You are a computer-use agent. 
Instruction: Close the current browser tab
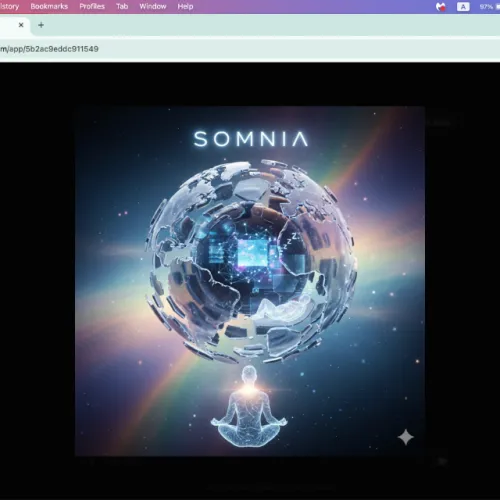point(21,25)
